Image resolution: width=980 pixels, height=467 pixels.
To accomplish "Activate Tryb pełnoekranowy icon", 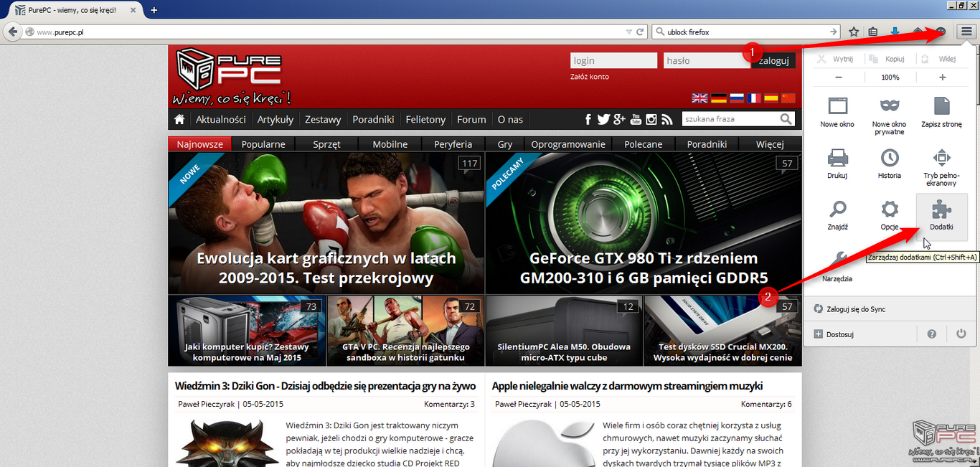I will pos(941,157).
